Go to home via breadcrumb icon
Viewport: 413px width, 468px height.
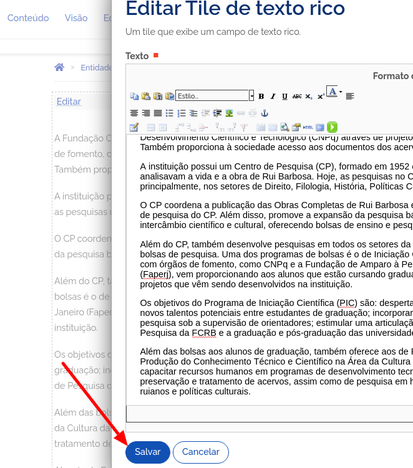coord(59,67)
